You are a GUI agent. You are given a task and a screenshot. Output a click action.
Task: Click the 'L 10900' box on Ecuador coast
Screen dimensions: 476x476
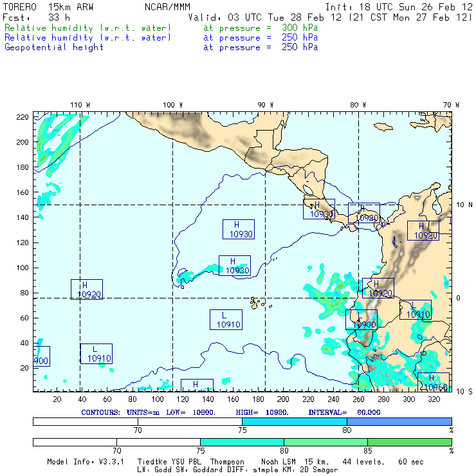tap(362, 319)
